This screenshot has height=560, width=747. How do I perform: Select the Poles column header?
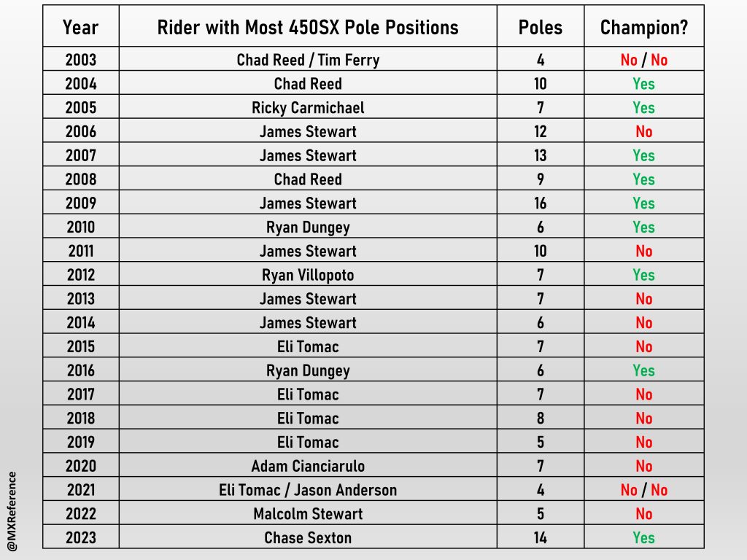541,28
